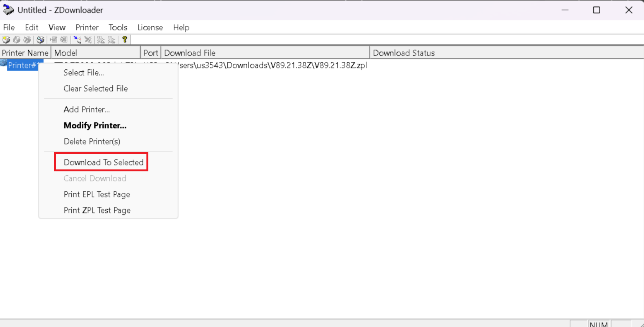The height and width of the screenshot is (327, 644).
Task: Select the Printer#1 row name
Action: (23, 65)
